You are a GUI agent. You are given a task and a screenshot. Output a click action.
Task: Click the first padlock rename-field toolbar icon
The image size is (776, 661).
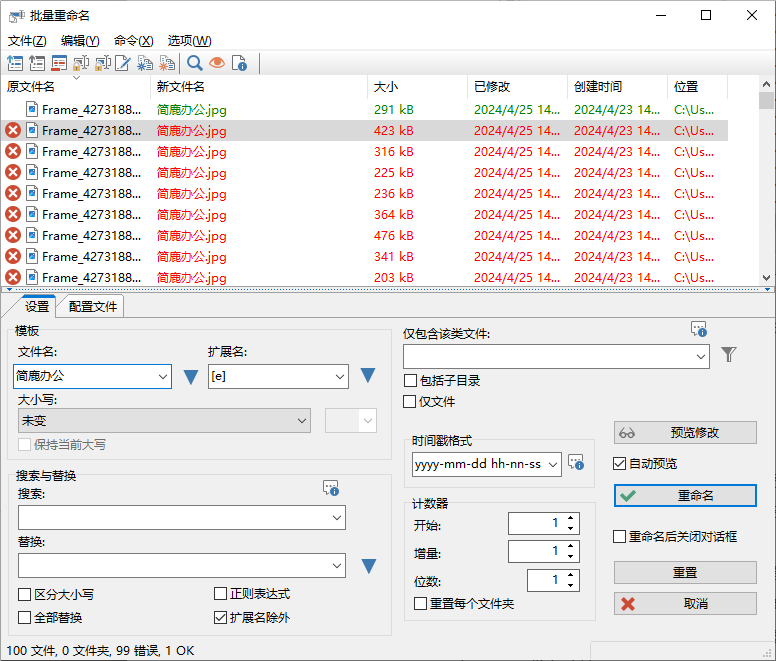tap(81, 63)
